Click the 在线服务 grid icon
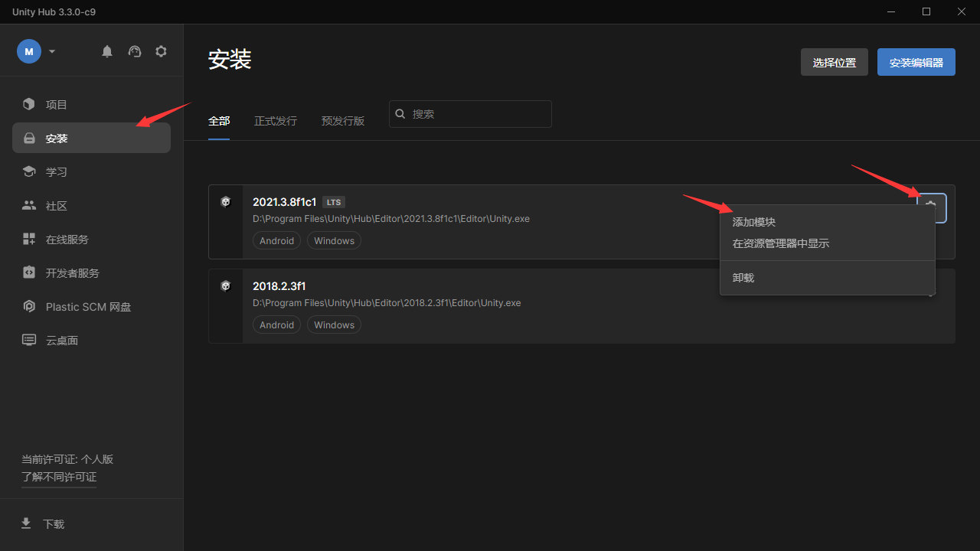Image resolution: width=980 pixels, height=551 pixels. (x=29, y=239)
